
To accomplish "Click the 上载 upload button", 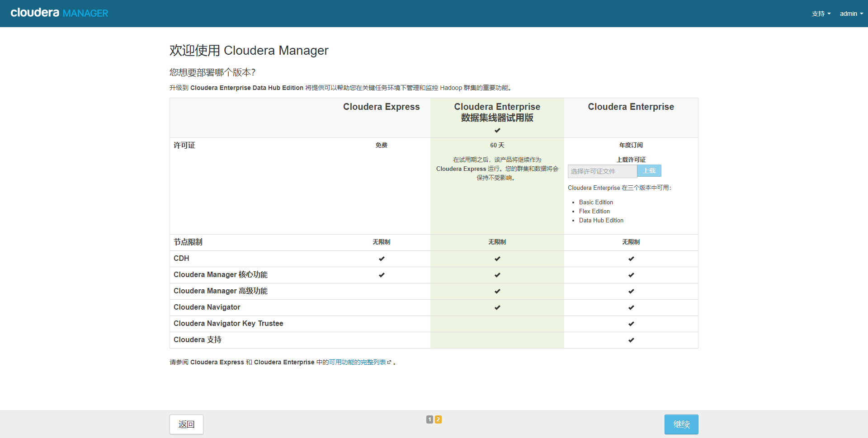I will tap(649, 170).
